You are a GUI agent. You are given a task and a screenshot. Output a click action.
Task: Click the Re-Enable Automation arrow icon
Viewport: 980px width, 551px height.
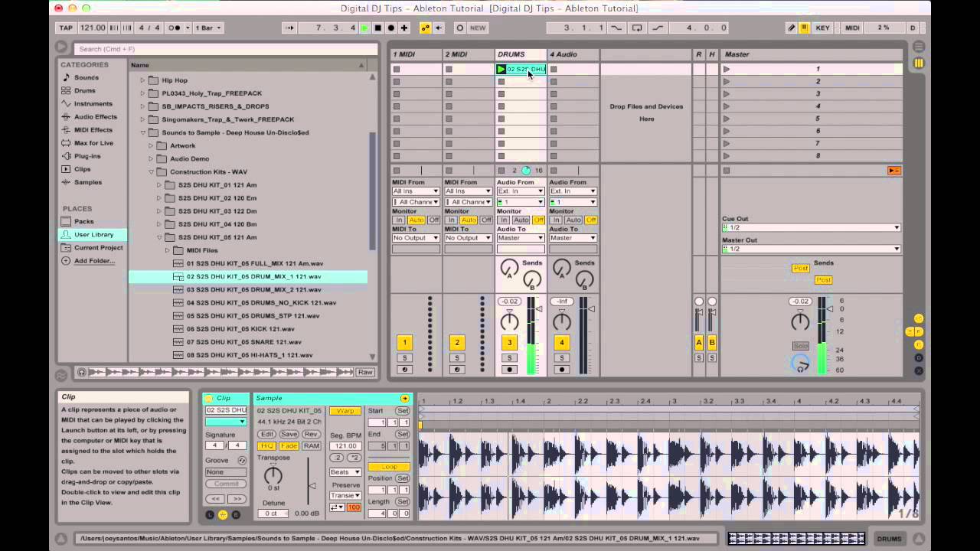(x=439, y=28)
